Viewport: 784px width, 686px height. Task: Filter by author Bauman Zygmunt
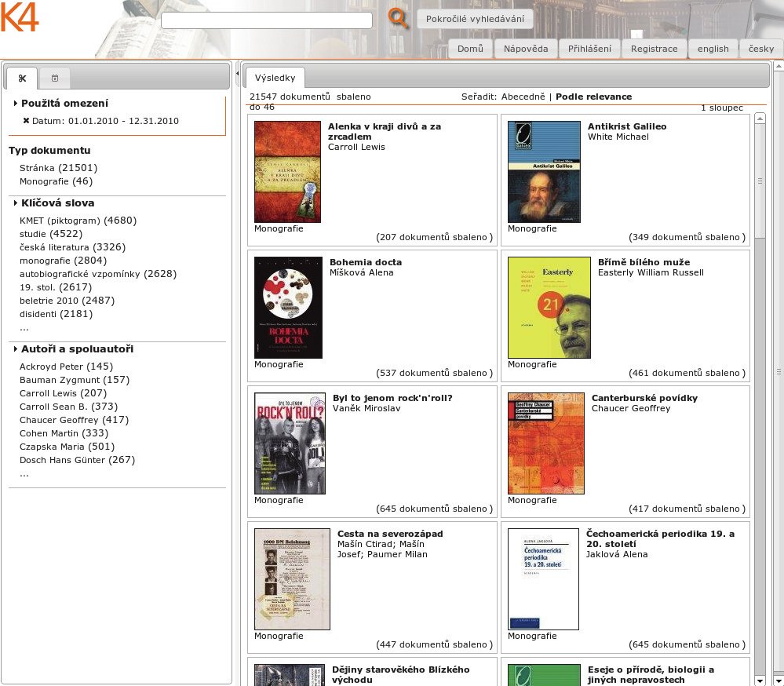point(75,380)
